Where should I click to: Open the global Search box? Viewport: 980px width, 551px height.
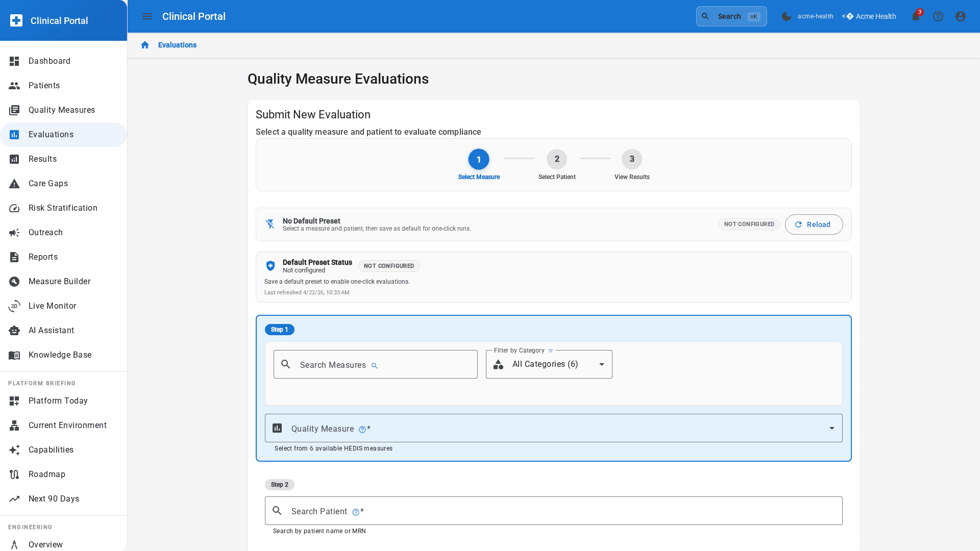[x=731, y=16]
